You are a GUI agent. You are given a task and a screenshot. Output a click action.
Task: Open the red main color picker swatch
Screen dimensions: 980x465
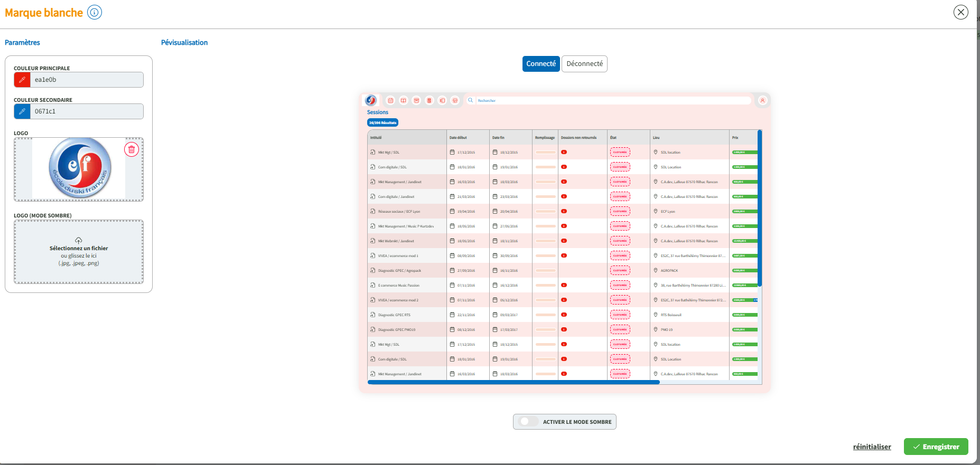coord(22,80)
